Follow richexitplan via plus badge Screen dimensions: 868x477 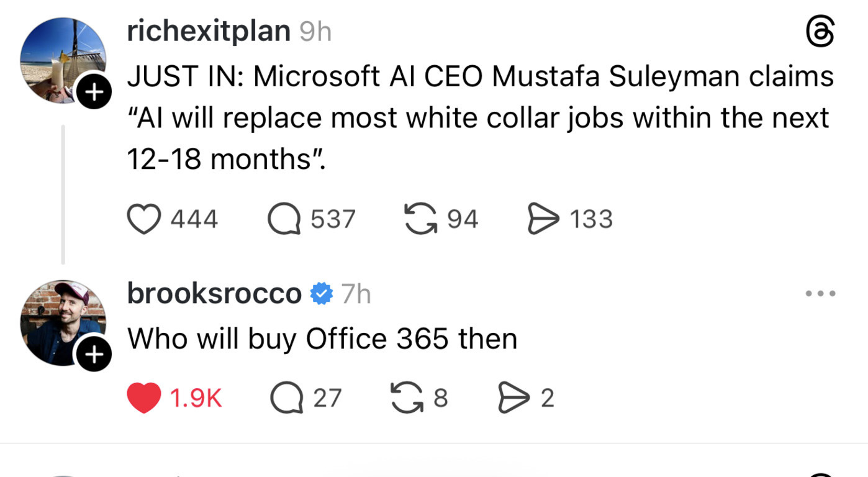coord(94,93)
